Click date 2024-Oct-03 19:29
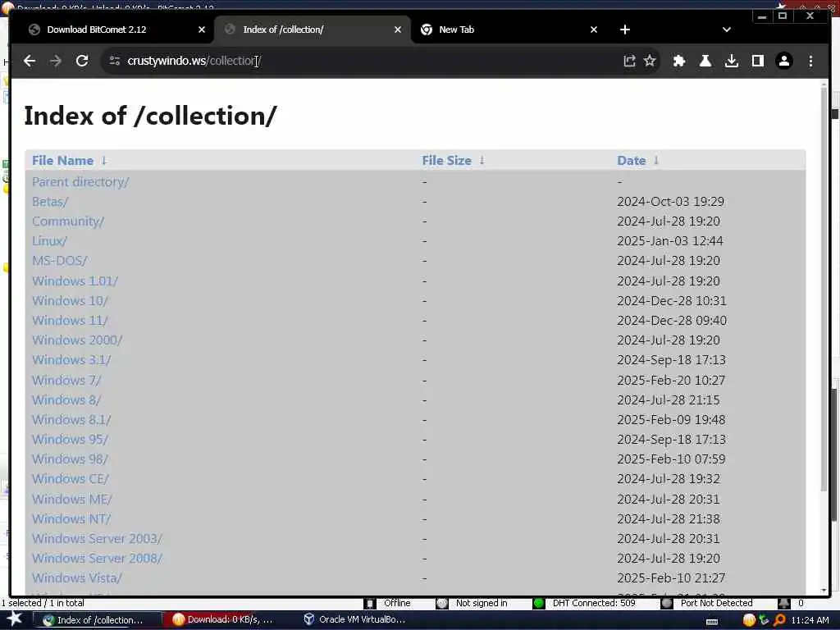This screenshot has width=840, height=630. coord(670,202)
